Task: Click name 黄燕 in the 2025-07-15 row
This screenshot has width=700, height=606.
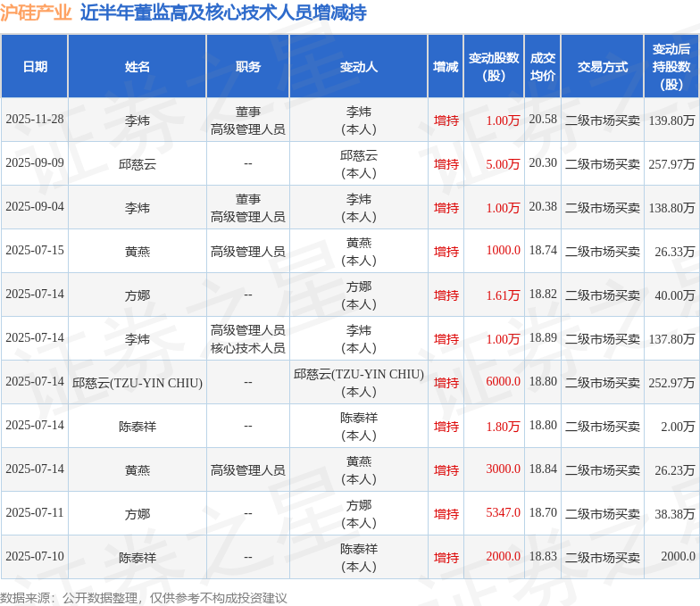Action: pos(137,252)
